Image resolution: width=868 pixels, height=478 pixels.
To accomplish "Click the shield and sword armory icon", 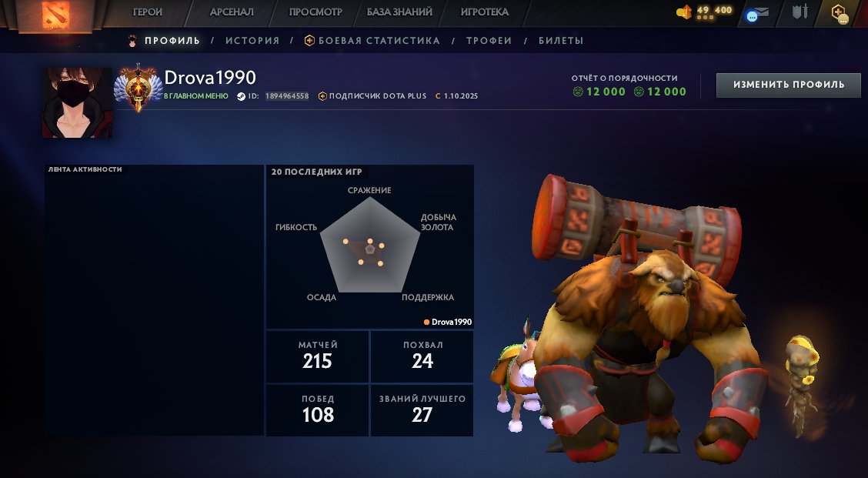I will point(800,12).
